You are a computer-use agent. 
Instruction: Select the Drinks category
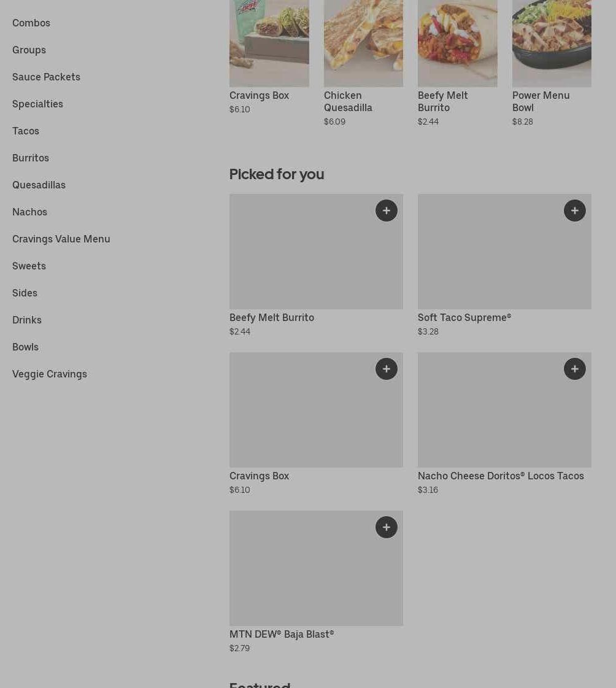(27, 320)
